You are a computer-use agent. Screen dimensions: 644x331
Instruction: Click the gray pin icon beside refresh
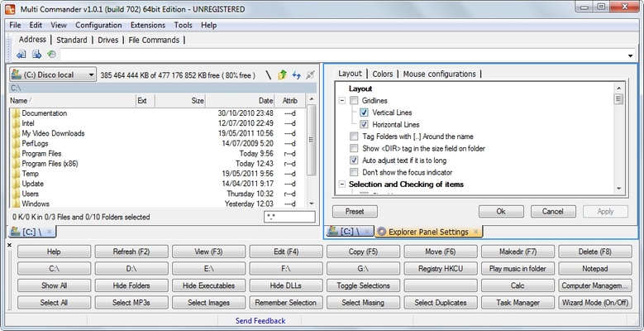point(311,74)
